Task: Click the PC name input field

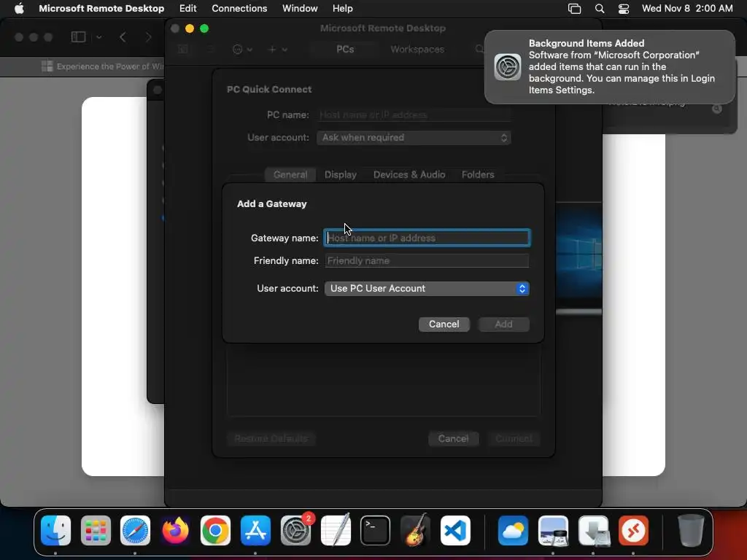Action: point(414,114)
